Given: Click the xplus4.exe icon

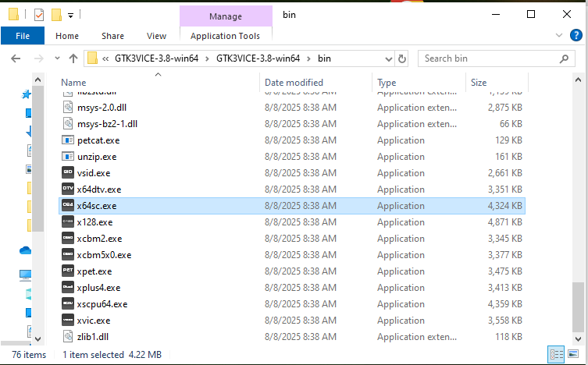Looking at the screenshot, I should (x=68, y=288).
